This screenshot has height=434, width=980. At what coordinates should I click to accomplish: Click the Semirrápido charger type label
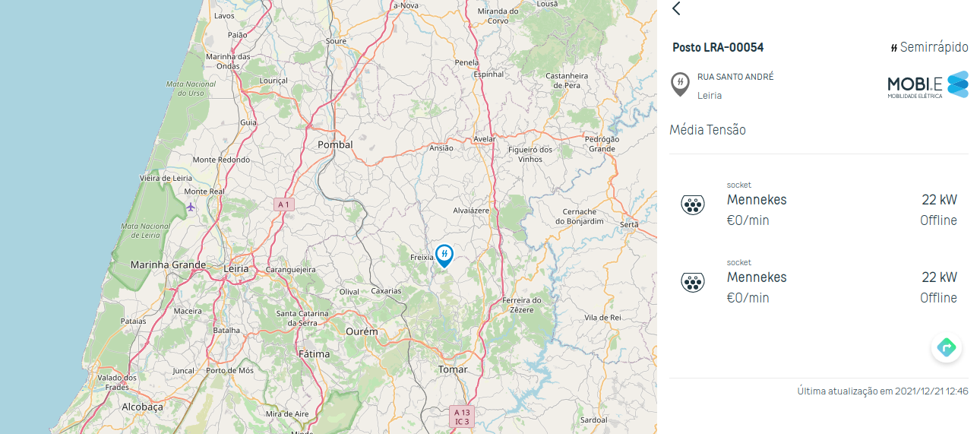point(929,47)
